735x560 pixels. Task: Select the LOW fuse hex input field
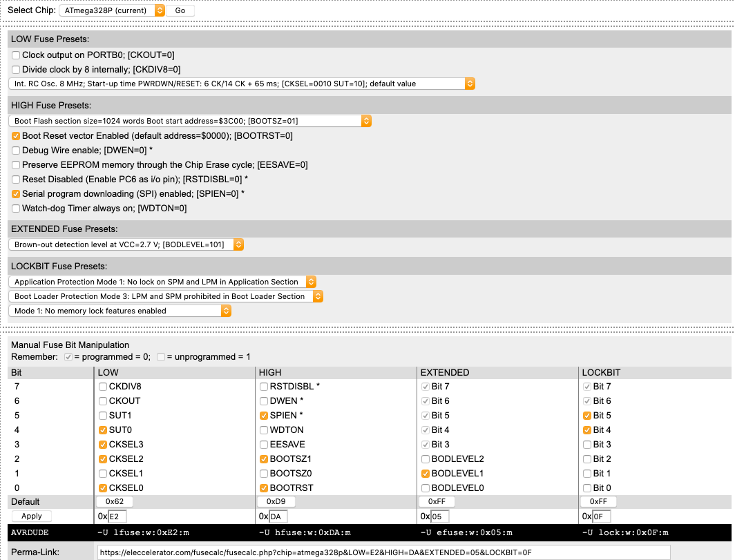(x=117, y=516)
